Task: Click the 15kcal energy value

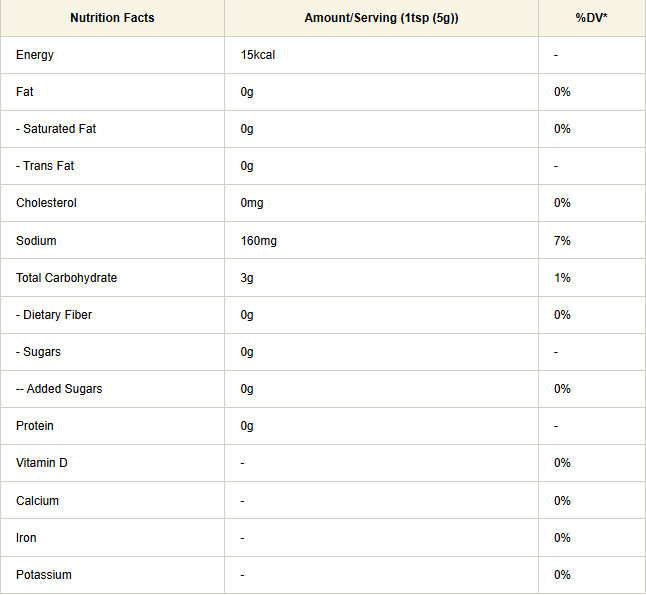Action: point(257,55)
